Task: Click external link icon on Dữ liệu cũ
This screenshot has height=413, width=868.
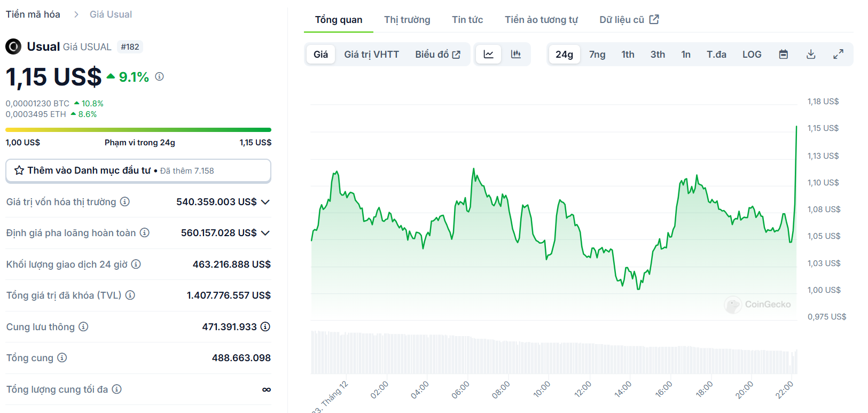Action: (654, 19)
